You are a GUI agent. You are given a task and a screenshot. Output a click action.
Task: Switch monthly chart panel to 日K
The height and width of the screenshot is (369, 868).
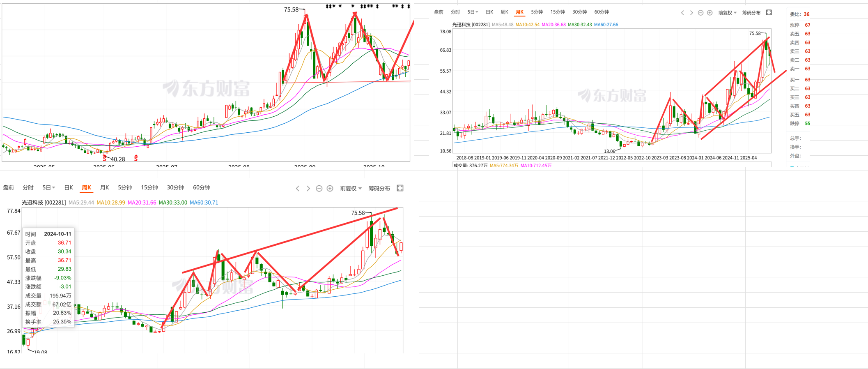tap(489, 12)
